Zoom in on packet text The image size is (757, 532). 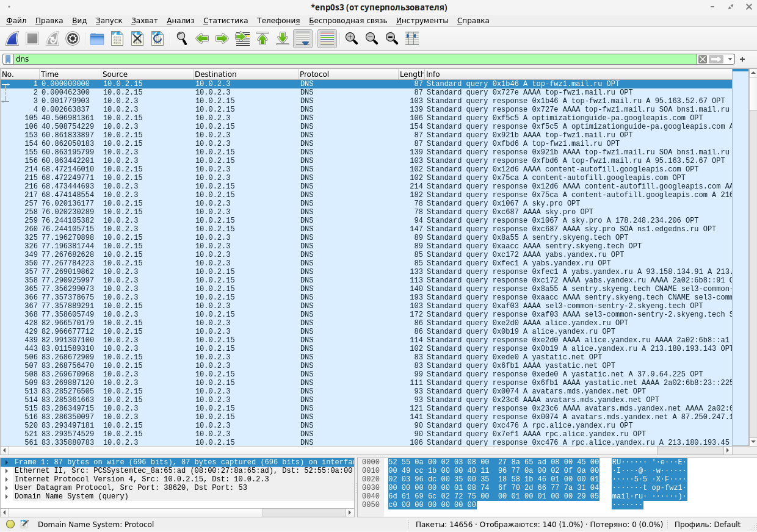pos(351,38)
